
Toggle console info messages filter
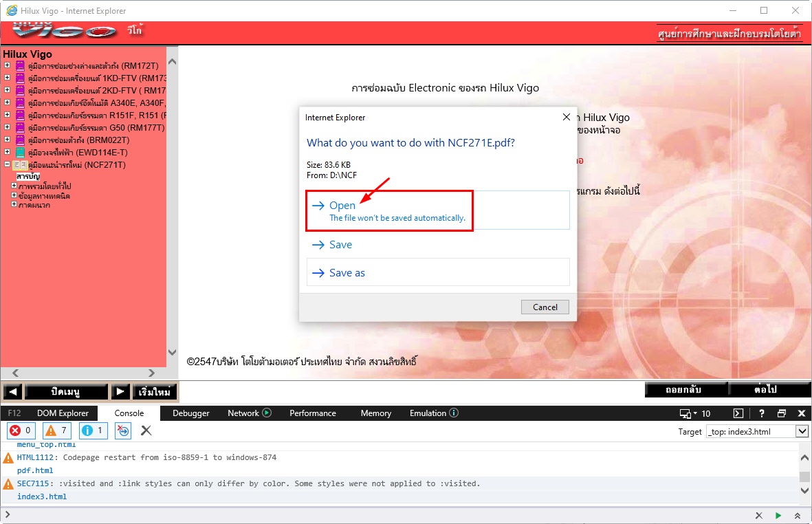tap(94, 430)
